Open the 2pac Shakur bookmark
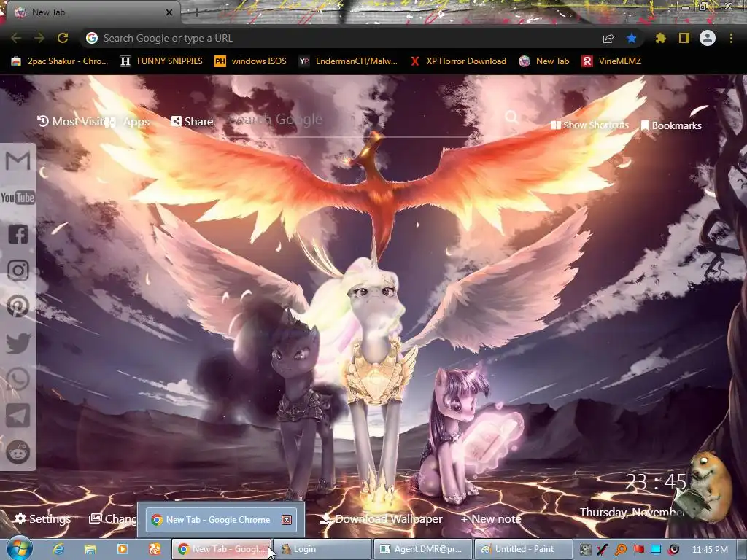Image resolution: width=747 pixels, height=560 pixels. pos(60,61)
